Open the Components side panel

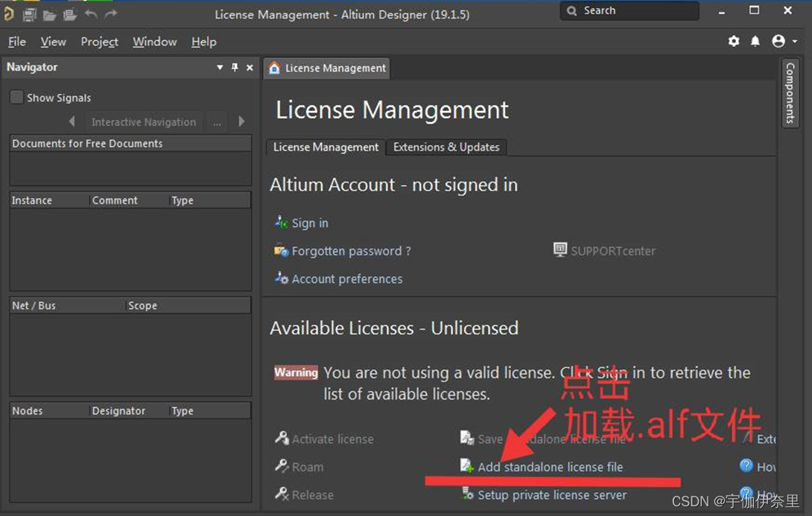point(790,92)
